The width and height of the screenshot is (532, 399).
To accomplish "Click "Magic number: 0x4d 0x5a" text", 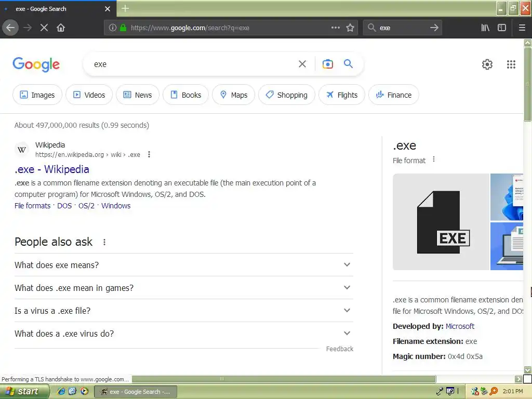I will pyautogui.click(x=437, y=356).
